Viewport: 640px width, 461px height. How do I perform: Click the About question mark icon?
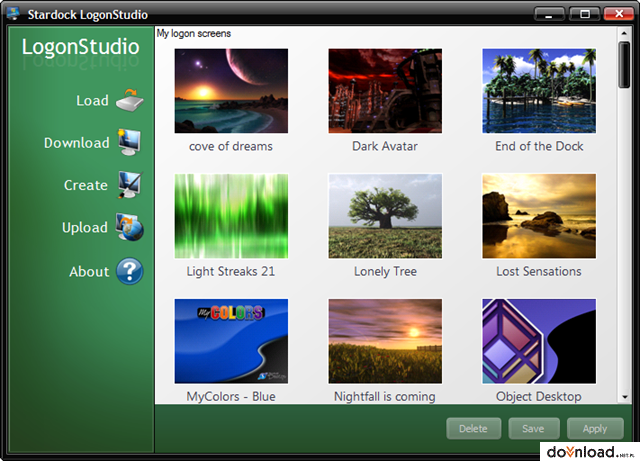coord(130,271)
